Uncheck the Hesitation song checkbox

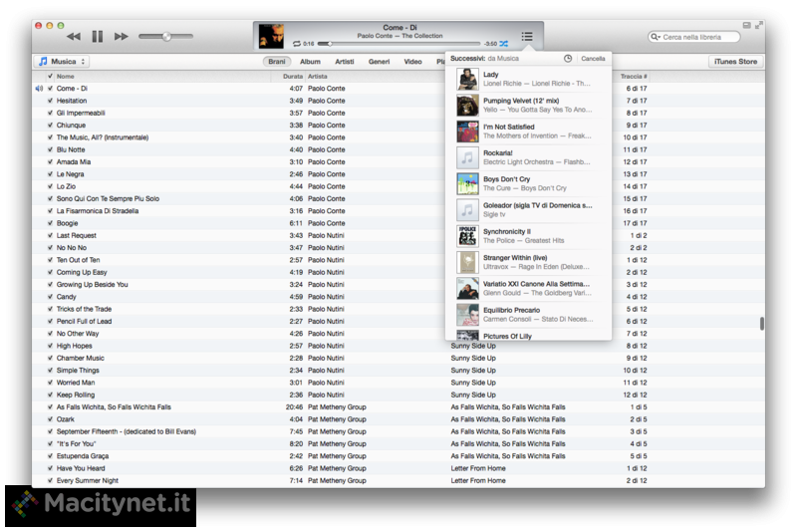click(x=50, y=101)
